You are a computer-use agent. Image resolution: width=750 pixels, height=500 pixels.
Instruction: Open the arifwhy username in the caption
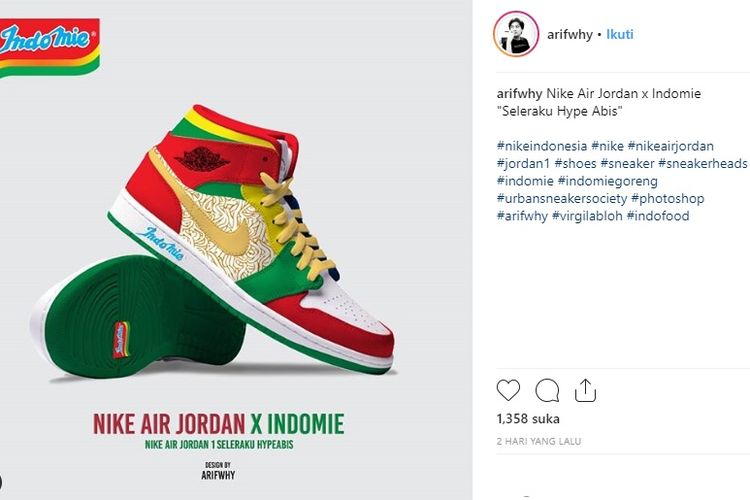point(519,93)
